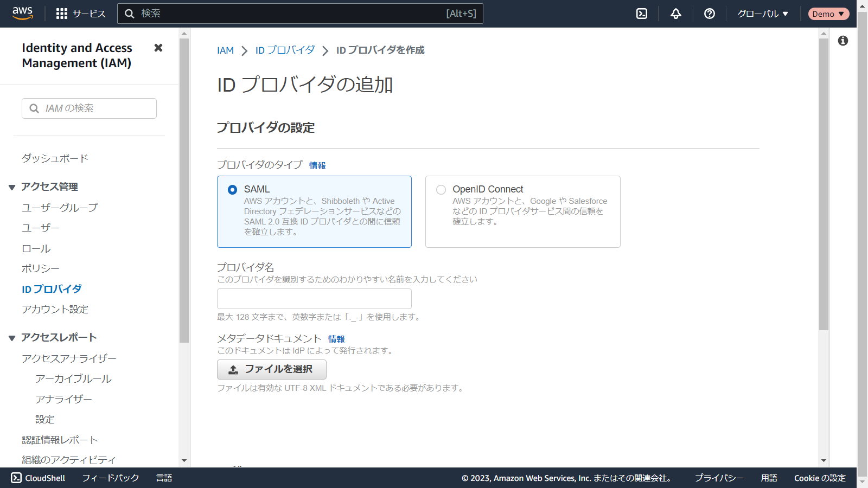Collapse the Access Management section
This screenshot has height=488, width=868.
[x=12, y=187]
